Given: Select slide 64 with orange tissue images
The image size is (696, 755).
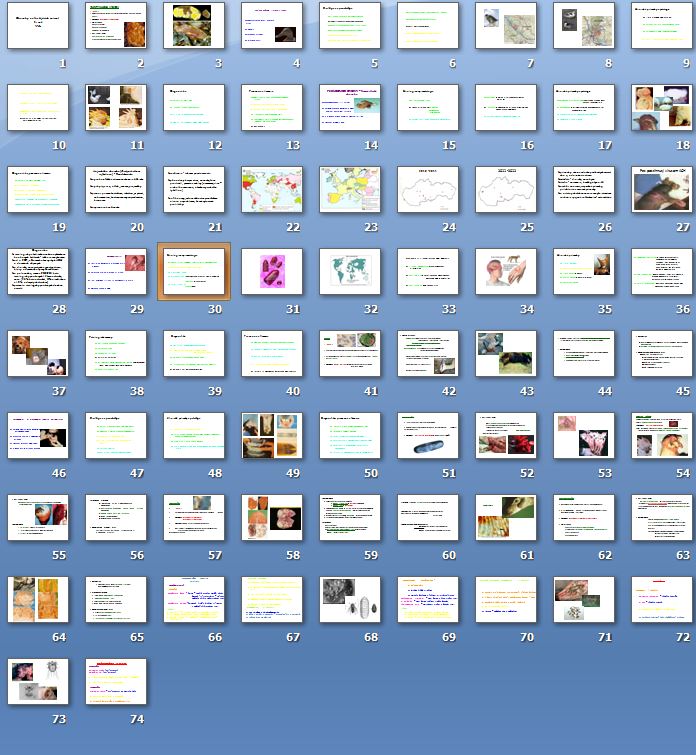Looking at the screenshot, I should (38, 600).
